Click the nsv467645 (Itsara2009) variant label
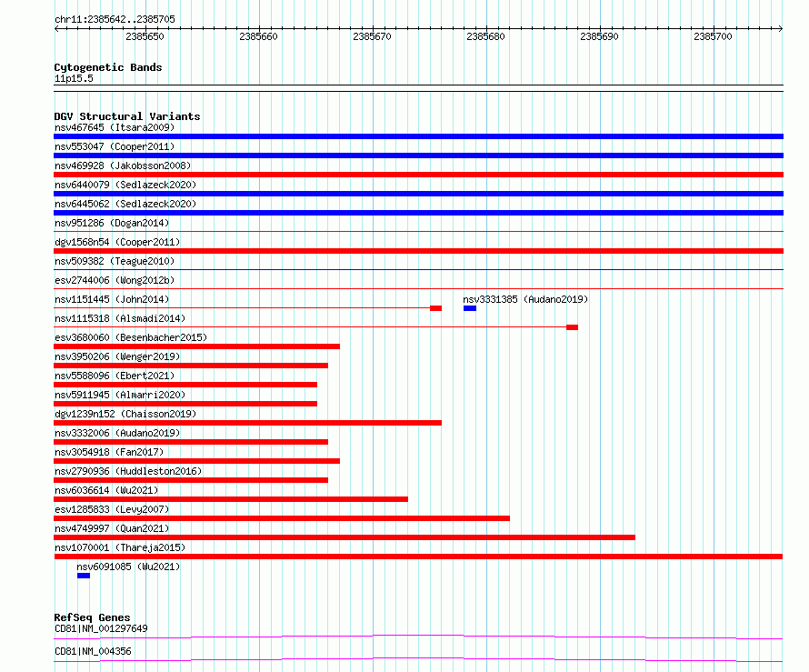Screen dimensions: 809x672 [115, 127]
